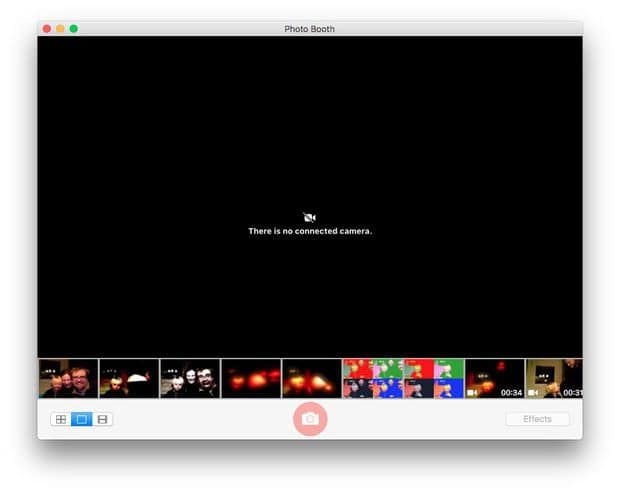Click the Photo Booth window title
Screen dimensions: 620x493
click(x=310, y=29)
